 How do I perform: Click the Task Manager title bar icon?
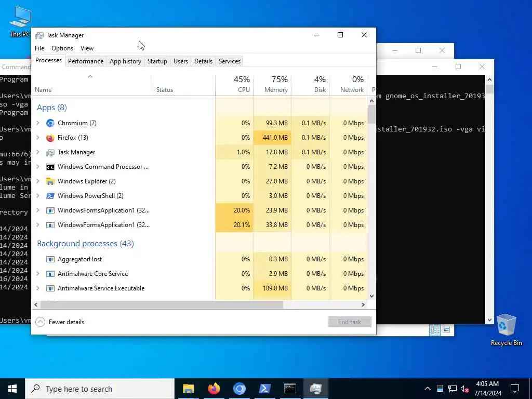[x=39, y=35]
